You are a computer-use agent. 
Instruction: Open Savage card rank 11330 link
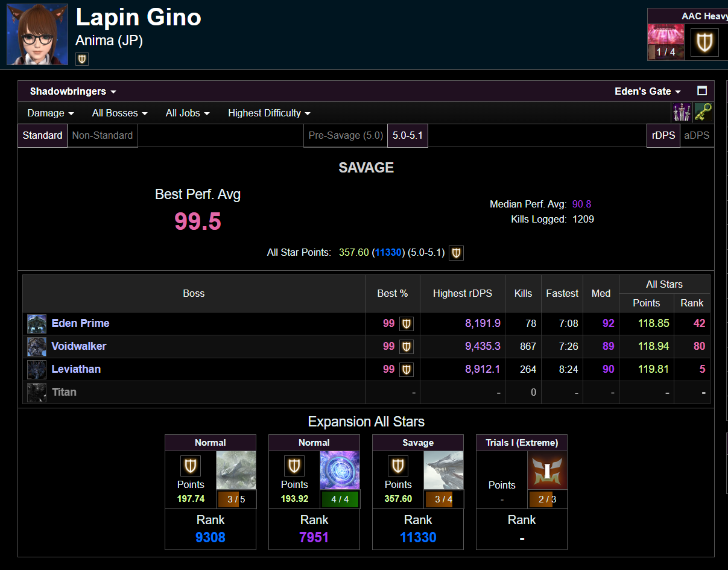pyautogui.click(x=418, y=537)
